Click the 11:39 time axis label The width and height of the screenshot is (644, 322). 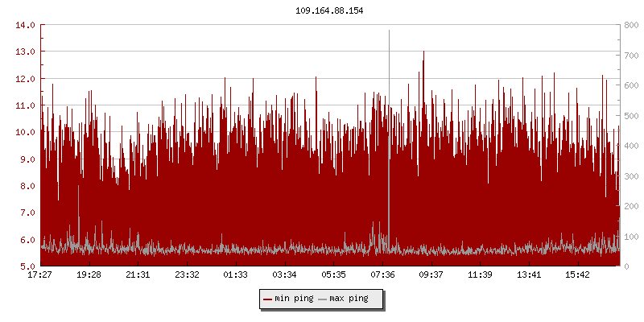click(x=480, y=275)
